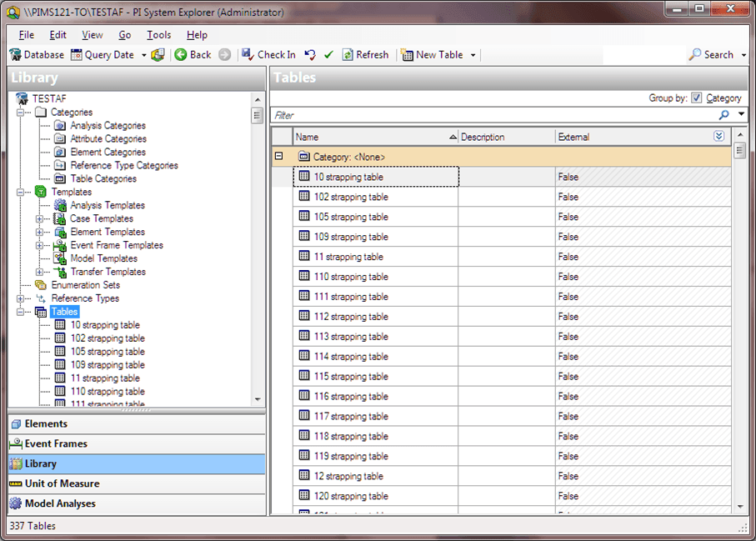Open the View menu
756x541 pixels.
coord(92,35)
